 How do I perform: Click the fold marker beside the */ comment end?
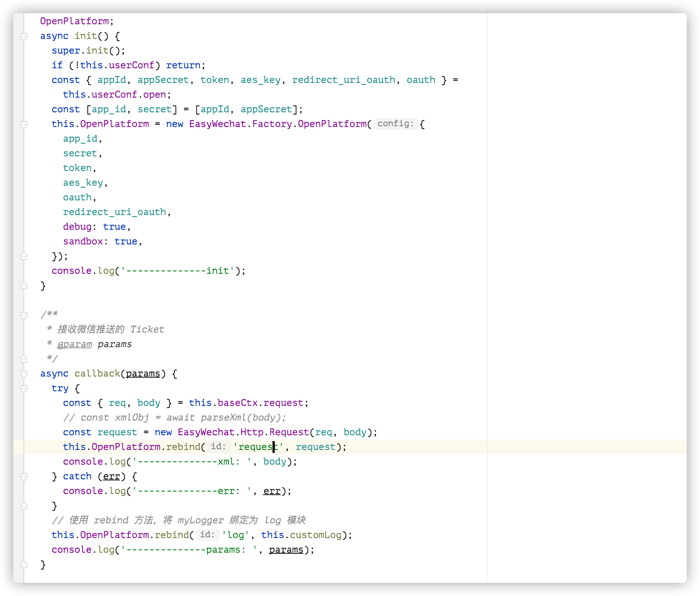[24, 359]
